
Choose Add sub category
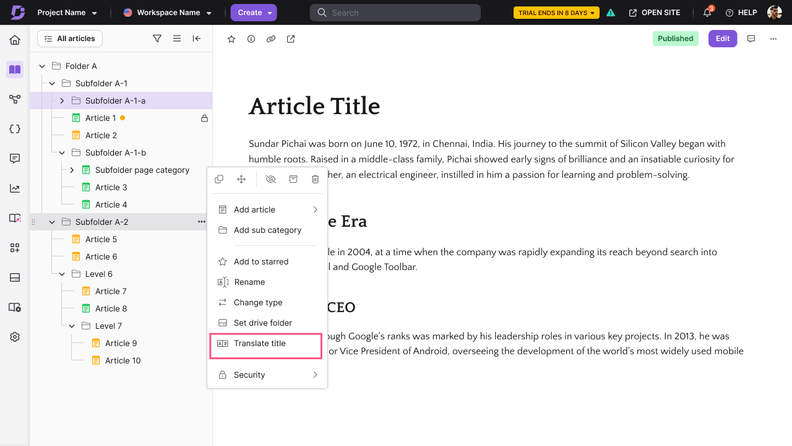pyautogui.click(x=267, y=230)
